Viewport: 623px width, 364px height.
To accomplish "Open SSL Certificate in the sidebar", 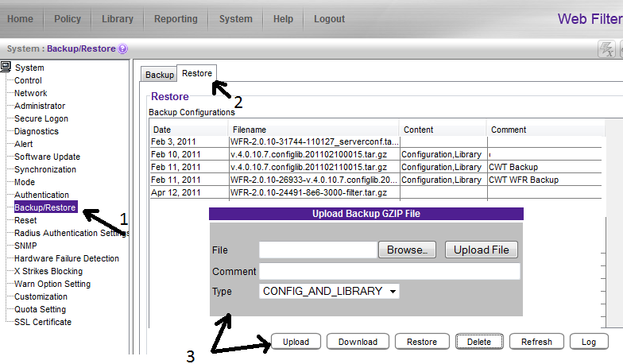I will click(x=42, y=322).
